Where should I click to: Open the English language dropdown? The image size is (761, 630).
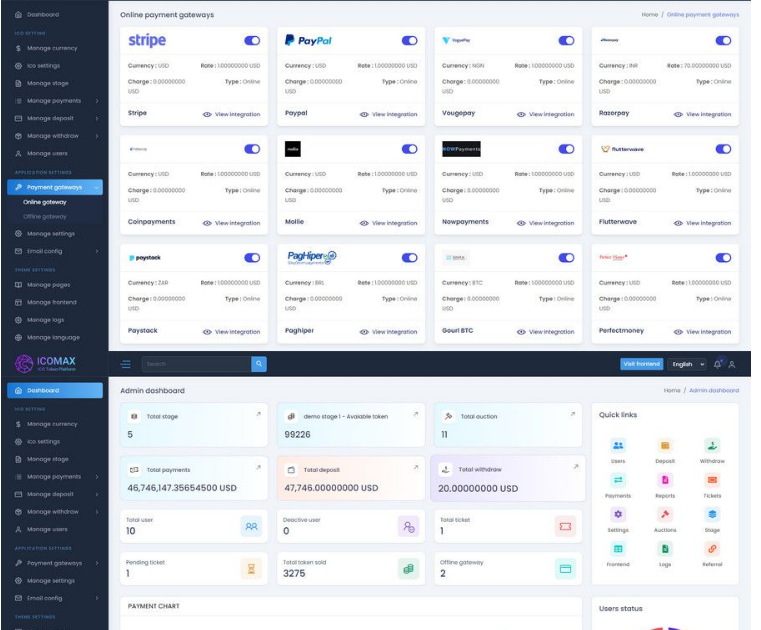(x=688, y=365)
